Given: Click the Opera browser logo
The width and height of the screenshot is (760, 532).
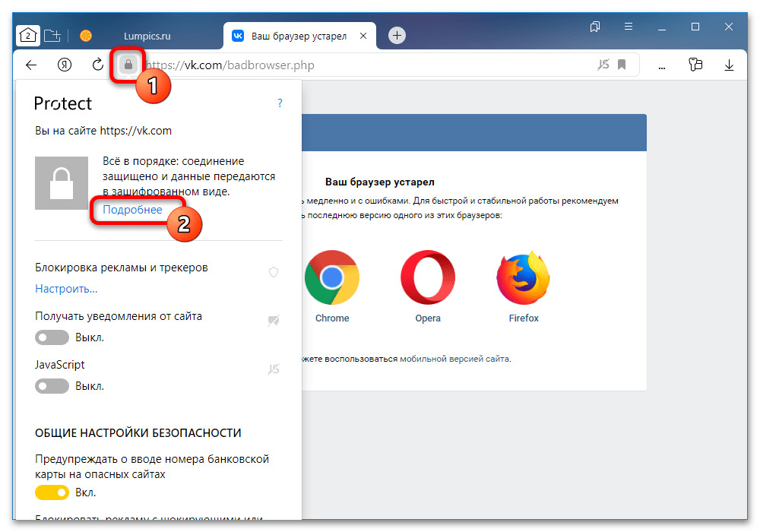Looking at the screenshot, I should (x=427, y=277).
